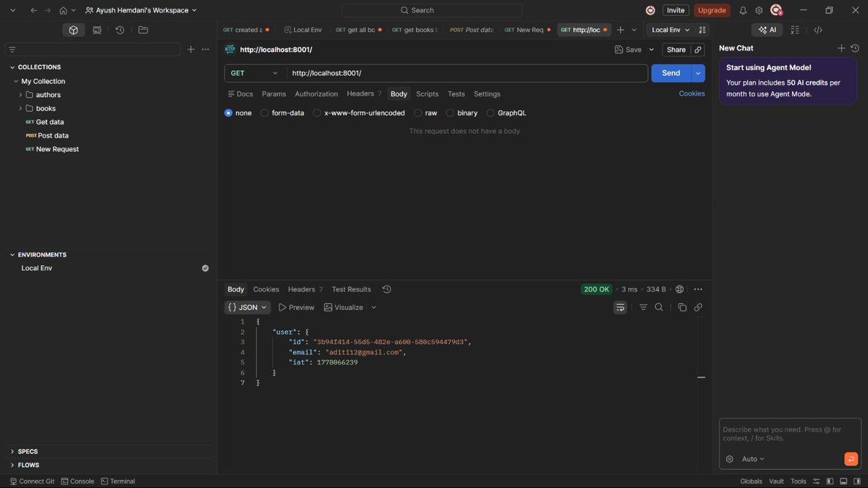This screenshot has width=868, height=488.
Task: Click the Upgrade button
Action: click(712, 10)
